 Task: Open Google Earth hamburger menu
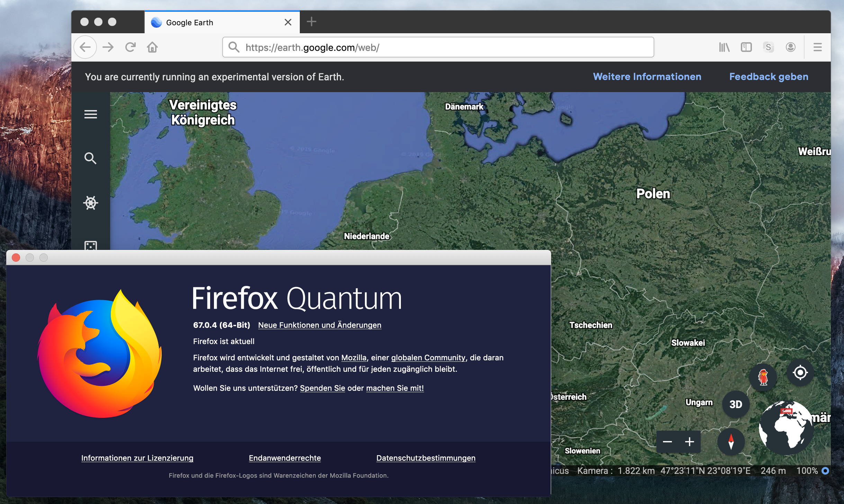click(91, 114)
